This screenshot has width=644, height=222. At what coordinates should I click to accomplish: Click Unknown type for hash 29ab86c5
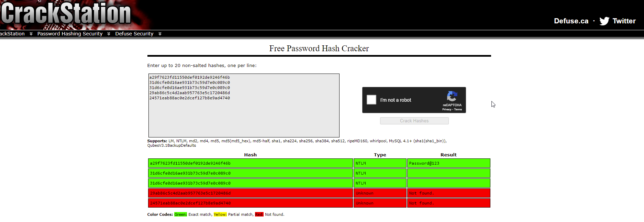[x=380, y=193]
